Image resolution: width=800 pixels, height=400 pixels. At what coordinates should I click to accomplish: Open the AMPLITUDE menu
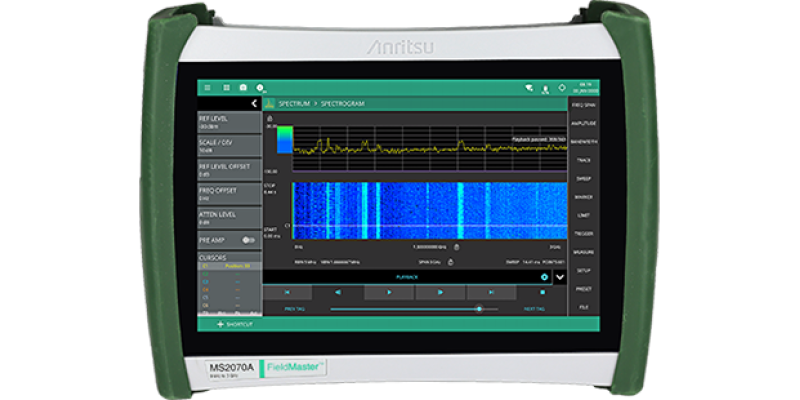coord(583,123)
